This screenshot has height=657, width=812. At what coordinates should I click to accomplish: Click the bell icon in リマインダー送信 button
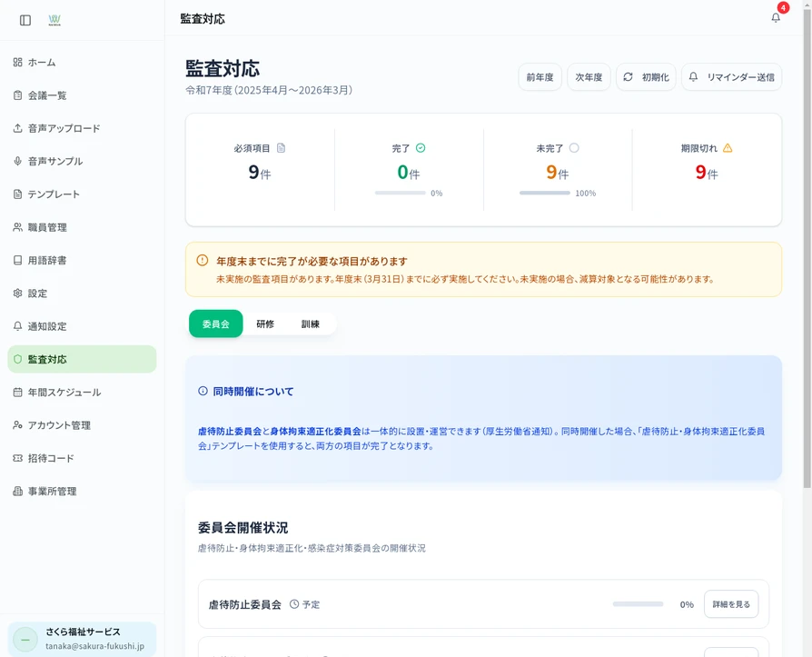(693, 76)
